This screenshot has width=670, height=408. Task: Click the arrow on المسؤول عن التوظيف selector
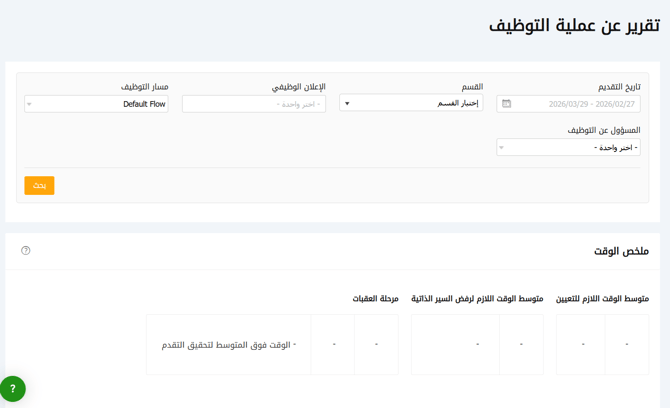[502, 148]
